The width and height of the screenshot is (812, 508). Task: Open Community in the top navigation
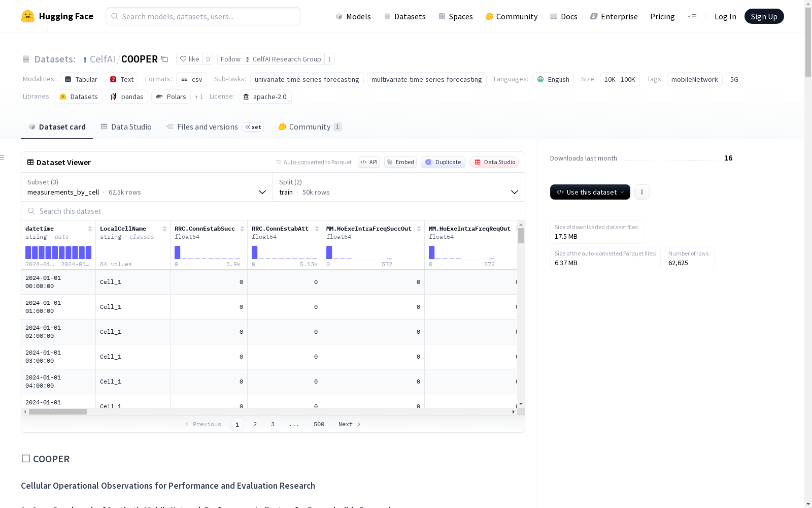point(511,16)
